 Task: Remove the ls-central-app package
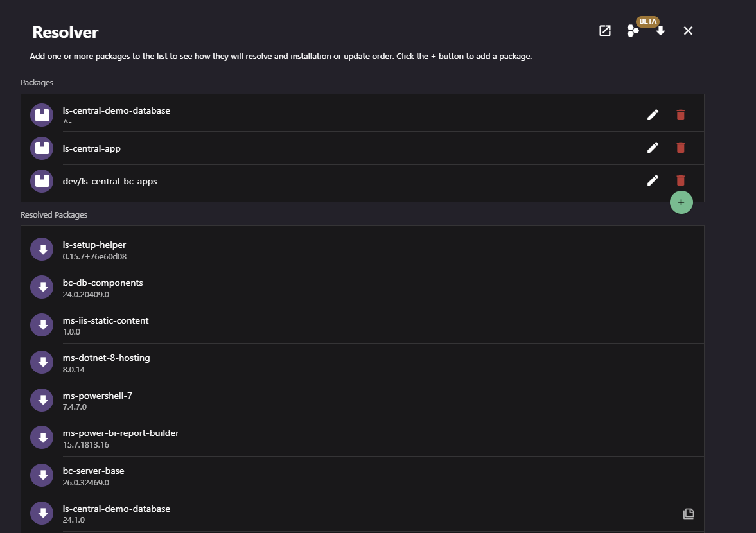(x=680, y=148)
